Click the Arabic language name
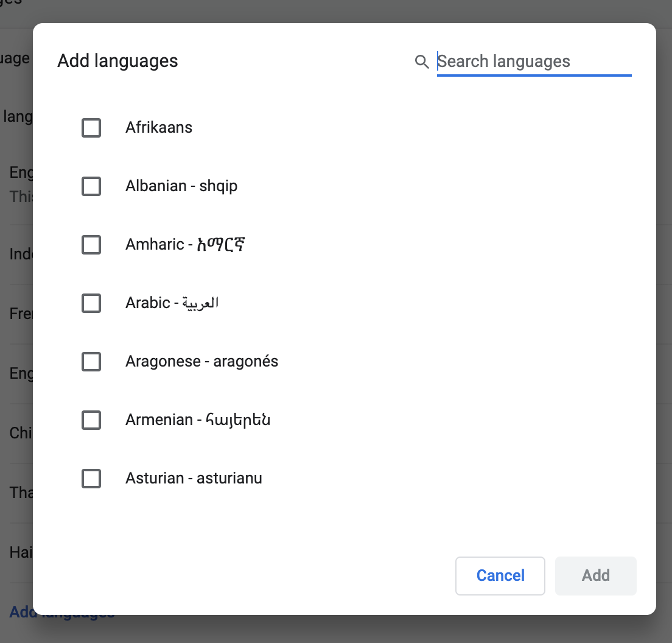This screenshot has height=643, width=672. pyautogui.click(x=172, y=303)
